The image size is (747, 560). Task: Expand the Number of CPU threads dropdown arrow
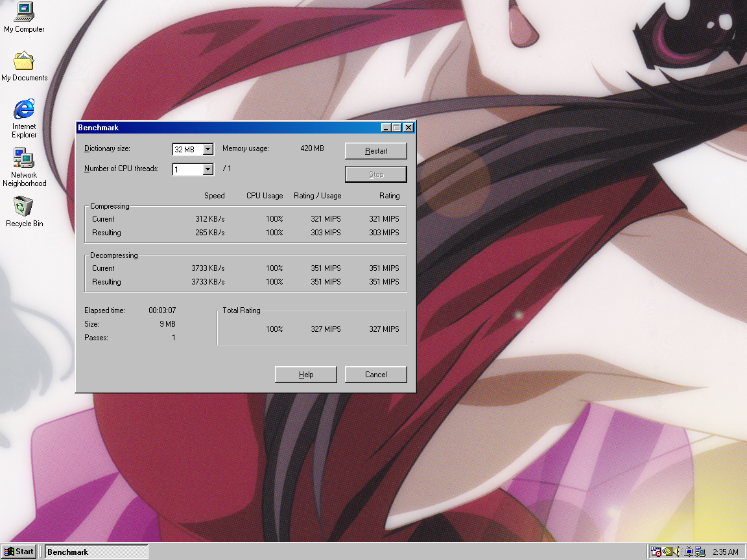pyautogui.click(x=207, y=170)
